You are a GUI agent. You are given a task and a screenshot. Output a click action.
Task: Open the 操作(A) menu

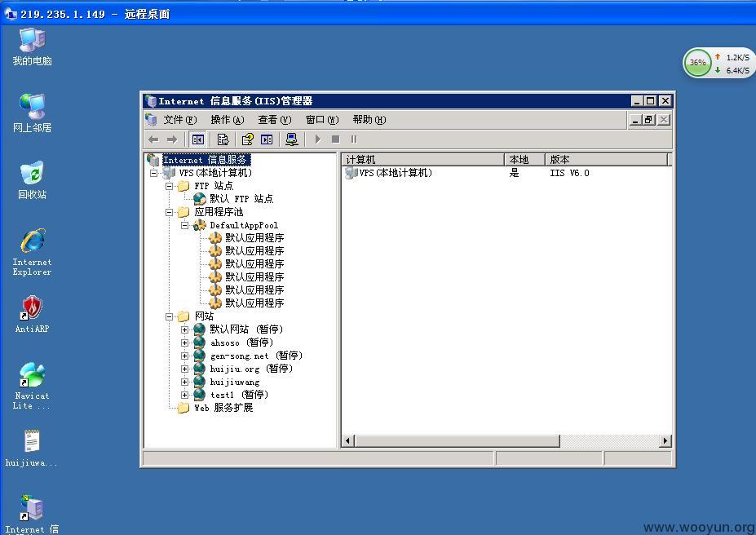[227, 120]
